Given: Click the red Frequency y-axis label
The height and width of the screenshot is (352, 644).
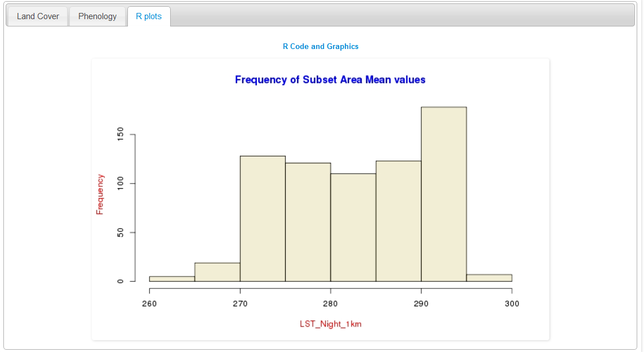Looking at the screenshot, I should click(100, 194).
